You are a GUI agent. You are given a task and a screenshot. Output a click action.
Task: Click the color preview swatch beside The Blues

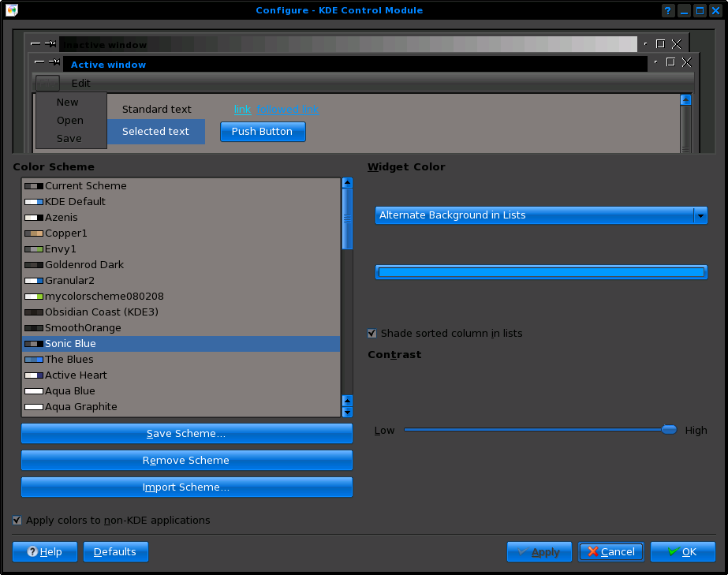click(34, 360)
